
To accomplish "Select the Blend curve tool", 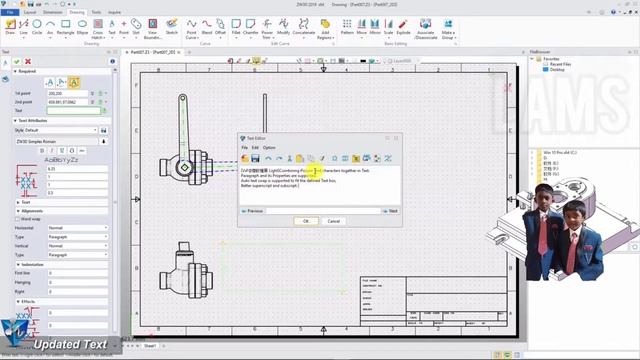I will pos(207,27).
